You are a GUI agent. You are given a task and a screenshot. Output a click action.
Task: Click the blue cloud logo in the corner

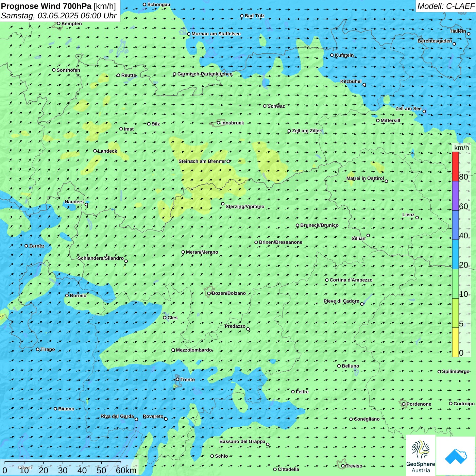(456, 456)
